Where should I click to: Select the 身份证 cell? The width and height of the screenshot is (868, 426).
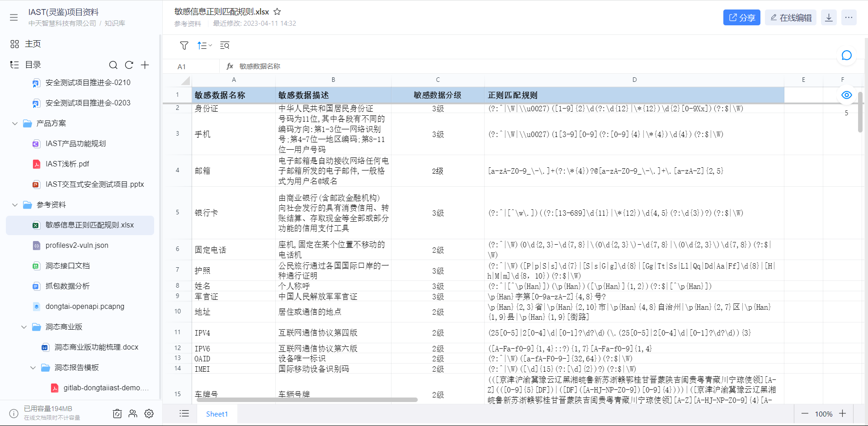click(234, 109)
